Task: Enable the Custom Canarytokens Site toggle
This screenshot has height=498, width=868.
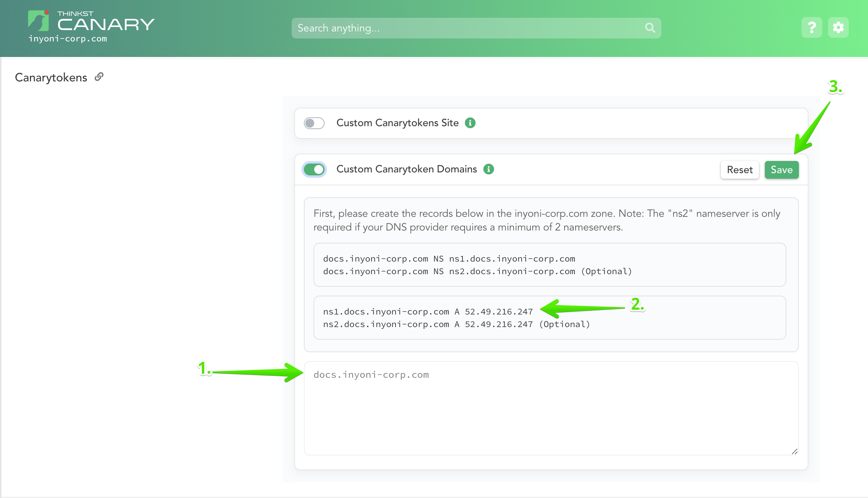Action: click(314, 123)
